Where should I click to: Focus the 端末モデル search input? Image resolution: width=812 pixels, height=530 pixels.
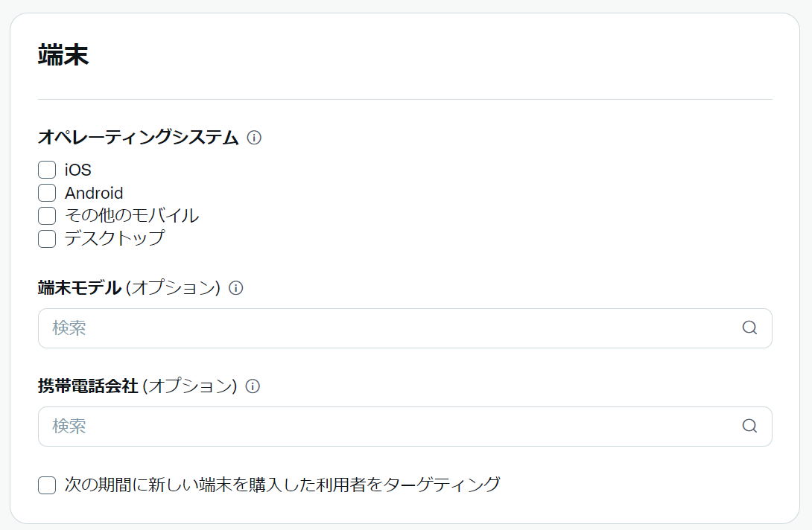pyautogui.click(x=405, y=328)
